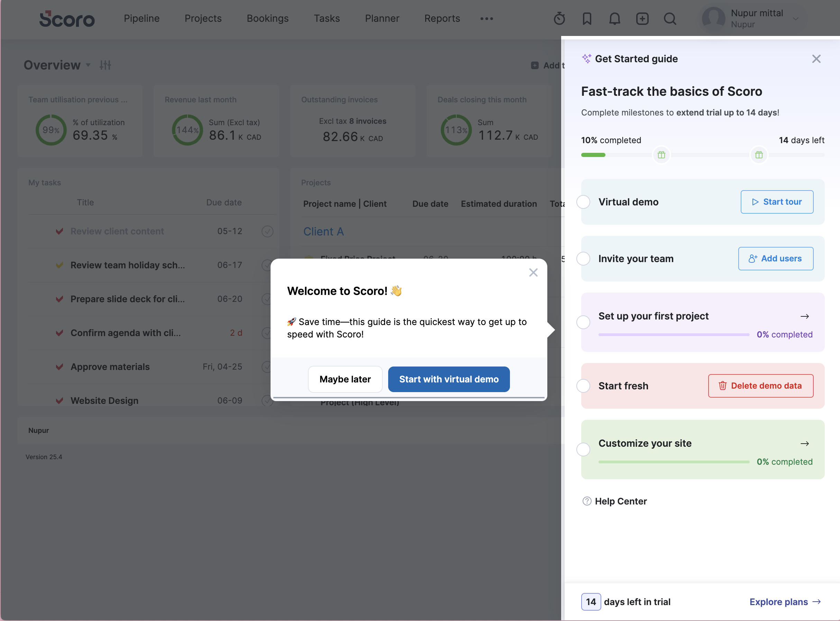This screenshot has width=840, height=621.
Task: Toggle Set up your first project circle
Action: coord(583,322)
